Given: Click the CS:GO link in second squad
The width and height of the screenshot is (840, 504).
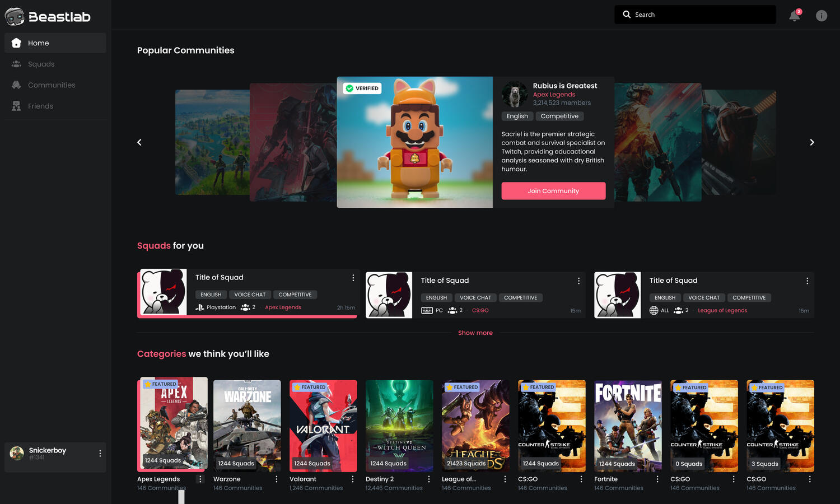Looking at the screenshot, I should click(x=480, y=310).
